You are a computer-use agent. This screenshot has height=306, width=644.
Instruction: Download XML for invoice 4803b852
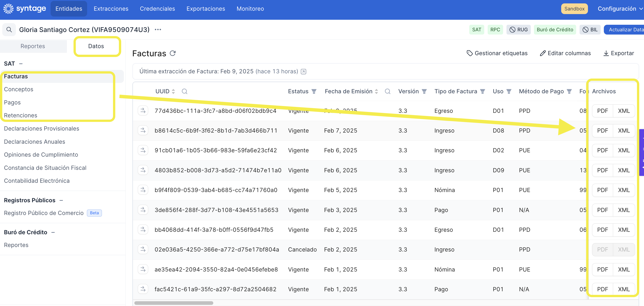coord(624,170)
